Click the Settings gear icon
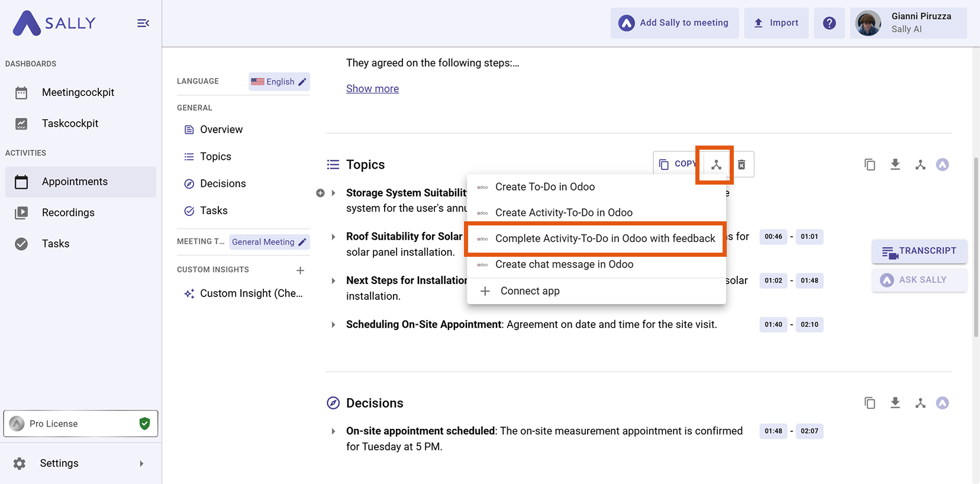The width and height of the screenshot is (980, 484). click(x=20, y=463)
